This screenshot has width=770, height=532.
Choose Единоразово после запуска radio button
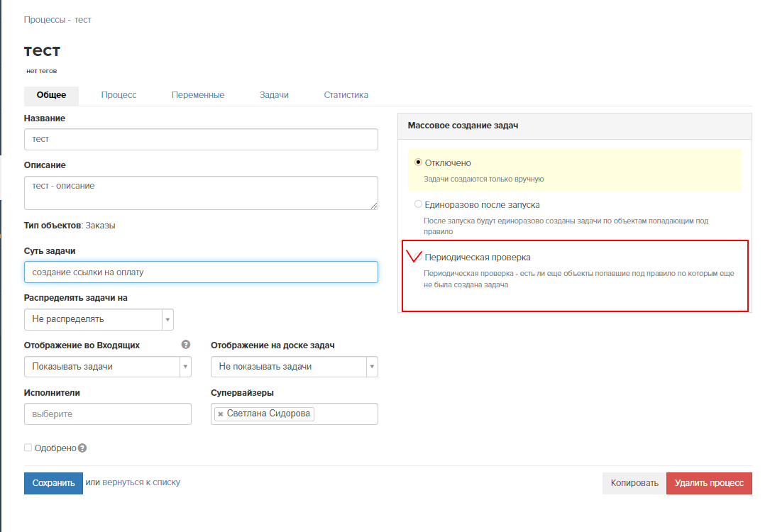click(x=418, y=204)
